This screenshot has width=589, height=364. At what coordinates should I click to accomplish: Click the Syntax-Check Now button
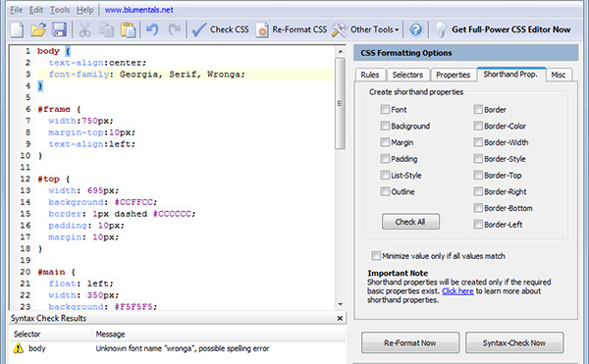click(x=514, y=342)
